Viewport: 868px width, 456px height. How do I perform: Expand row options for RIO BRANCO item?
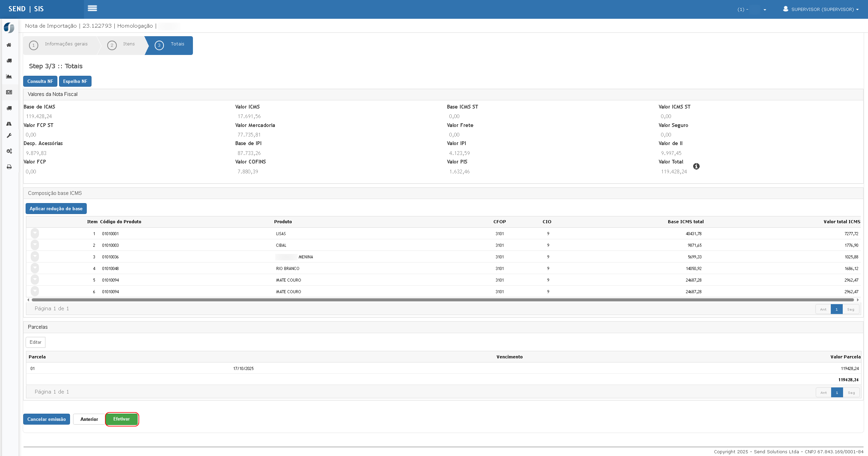point(35,268)
